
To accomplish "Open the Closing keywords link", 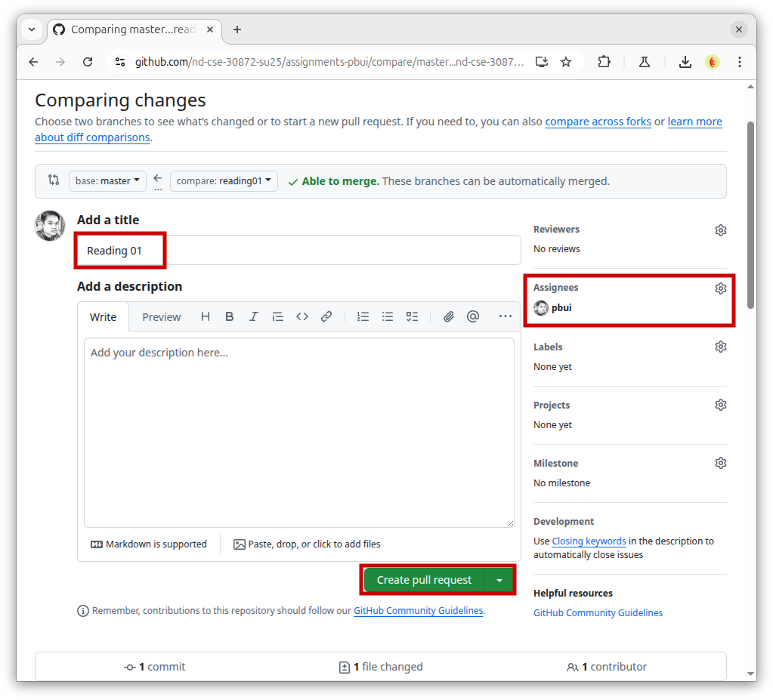I will click(589, 541).
